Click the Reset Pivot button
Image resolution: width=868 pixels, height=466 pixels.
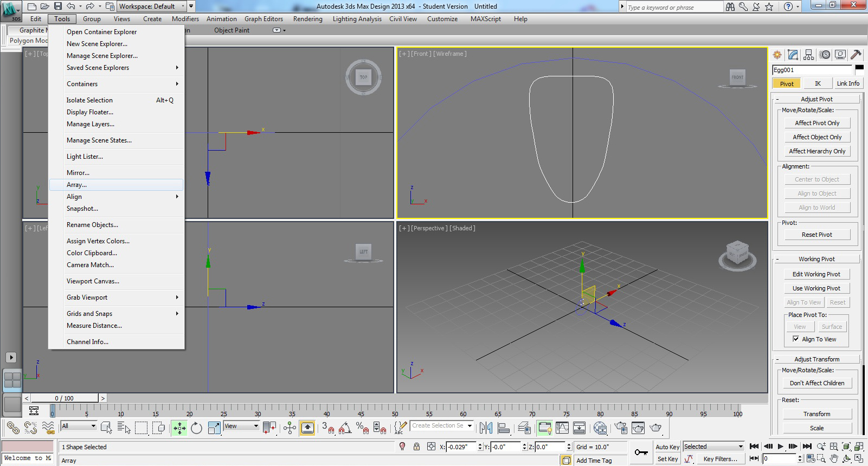[x=817, y=235]
